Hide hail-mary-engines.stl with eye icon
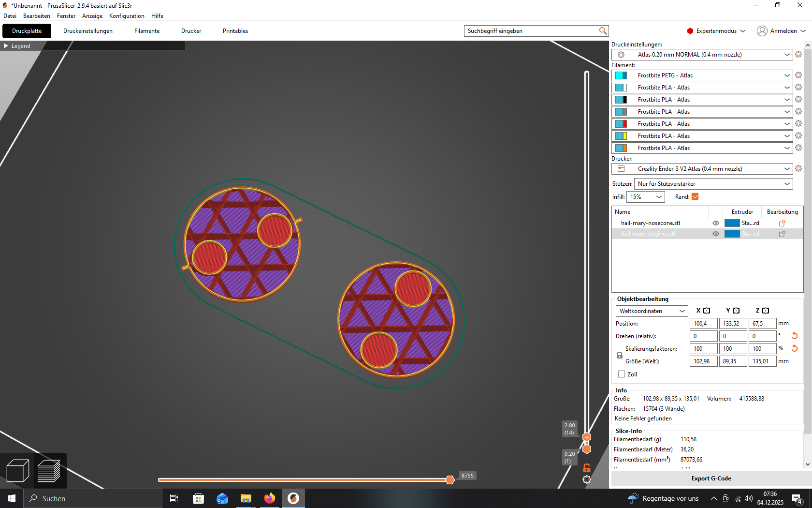 pyautogui.click(x=716, y=234)
